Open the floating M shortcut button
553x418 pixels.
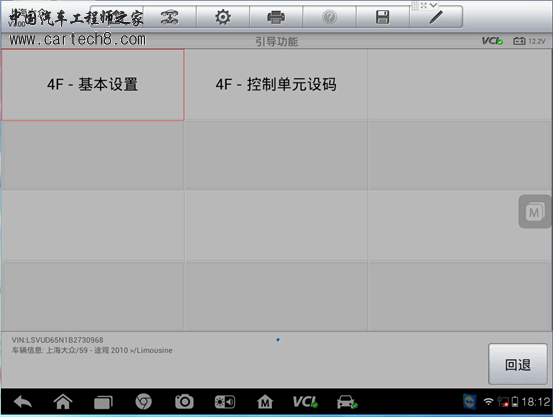pyautogui.click(x=535, y=212)
